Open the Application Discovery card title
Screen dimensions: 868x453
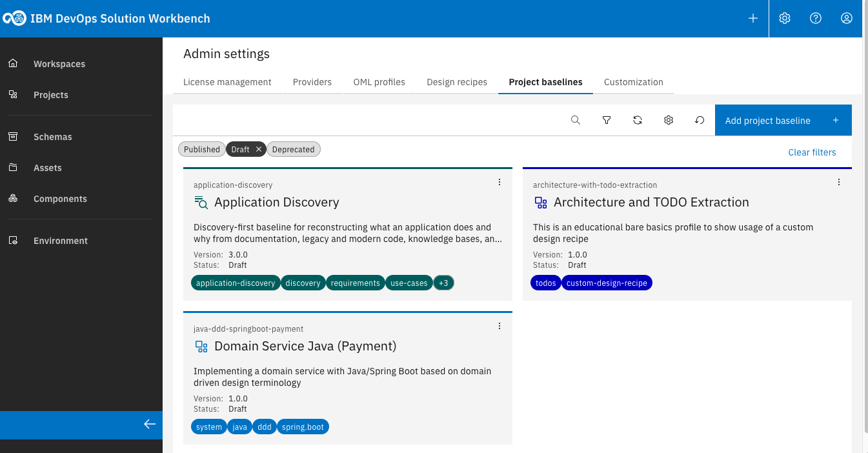pyautogui.click(x=277, y=203)
